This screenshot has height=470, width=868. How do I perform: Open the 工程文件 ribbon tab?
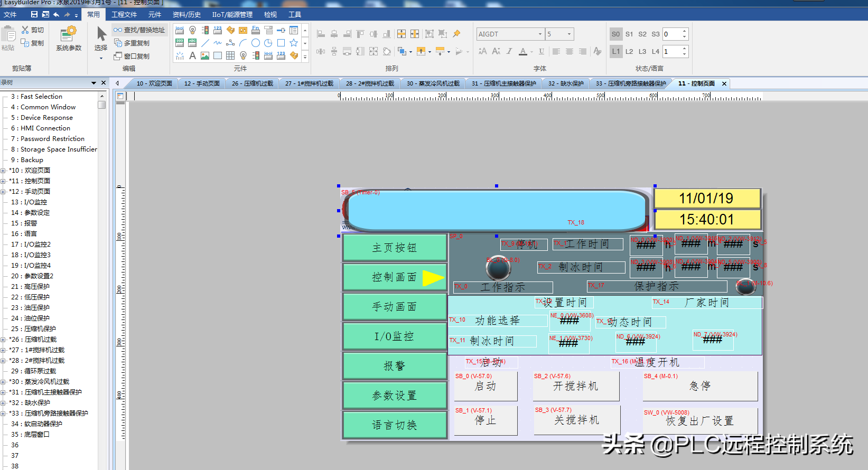click(124, 15)
